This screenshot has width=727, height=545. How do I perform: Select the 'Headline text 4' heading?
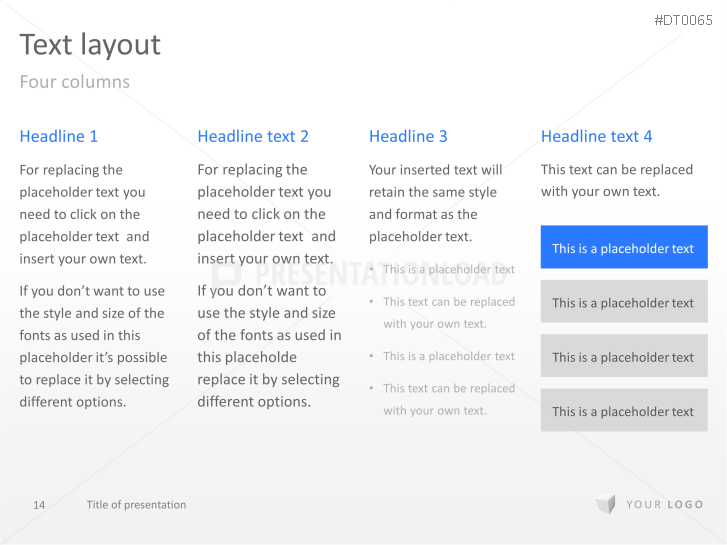pyautogui.click(x=596, y=136)
